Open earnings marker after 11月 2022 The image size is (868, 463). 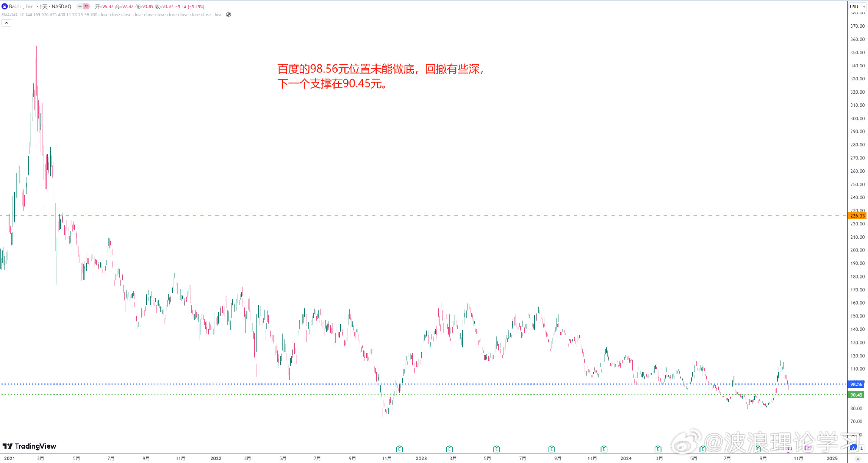[400, 449]
